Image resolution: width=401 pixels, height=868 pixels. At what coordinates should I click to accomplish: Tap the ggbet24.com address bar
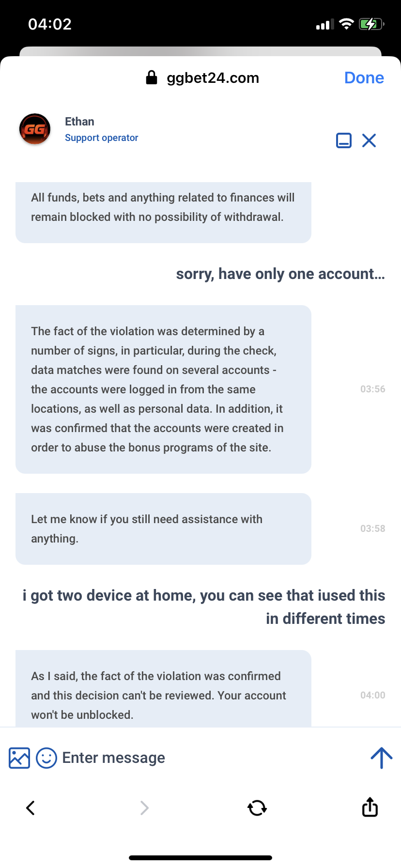(213, 78)
